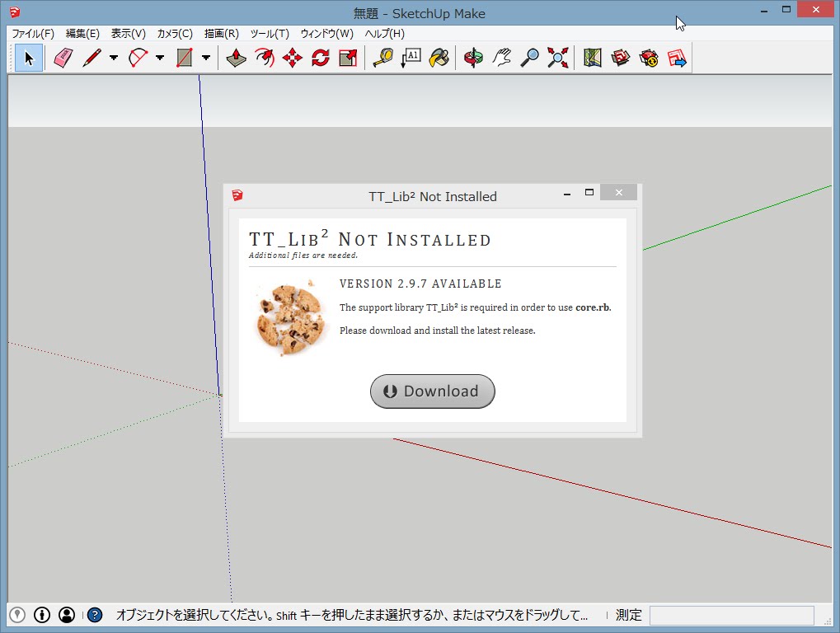840x633 pixels.
Task: Select the Rotate tool
Action: click(321, 58)
